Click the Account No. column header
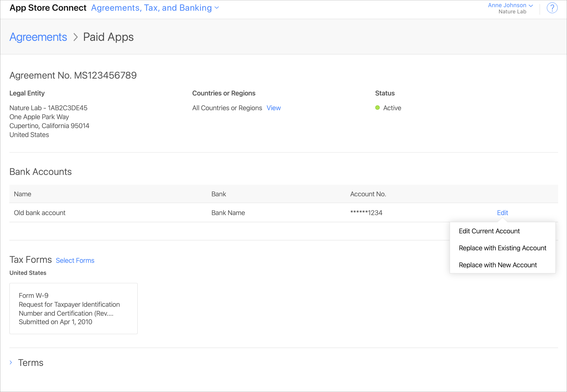567x392 pixels. [368, 194]
